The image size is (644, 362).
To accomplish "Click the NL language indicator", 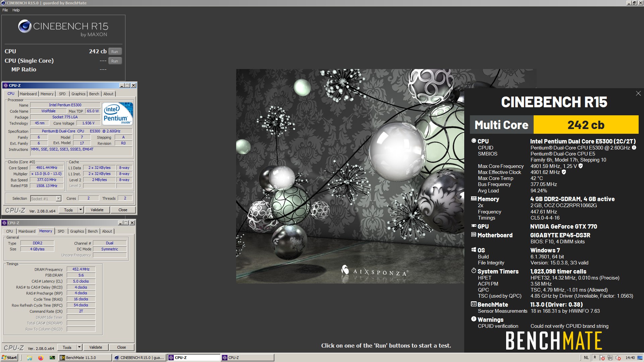I will click(x=586, y=358).
